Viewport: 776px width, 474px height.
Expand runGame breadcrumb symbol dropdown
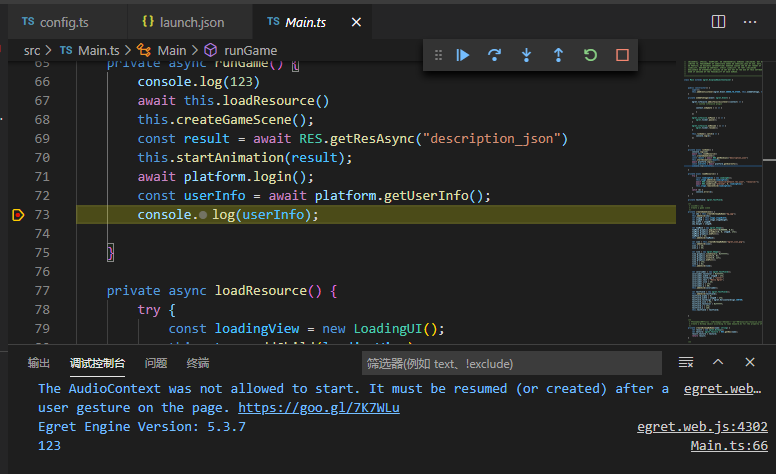click(249, 50)
